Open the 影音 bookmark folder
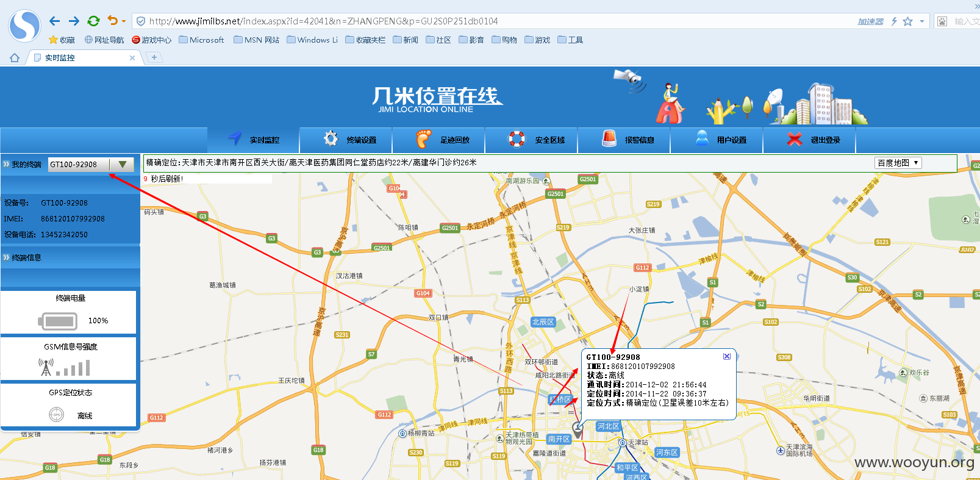 click(x=471, y=40)
